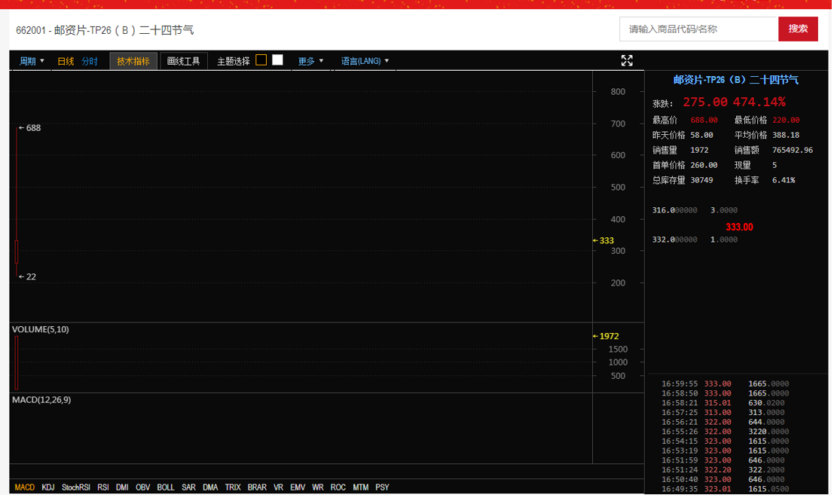Focus the product code search field
The height and width of the screenshot is (504, 834).
click(698, 29)
